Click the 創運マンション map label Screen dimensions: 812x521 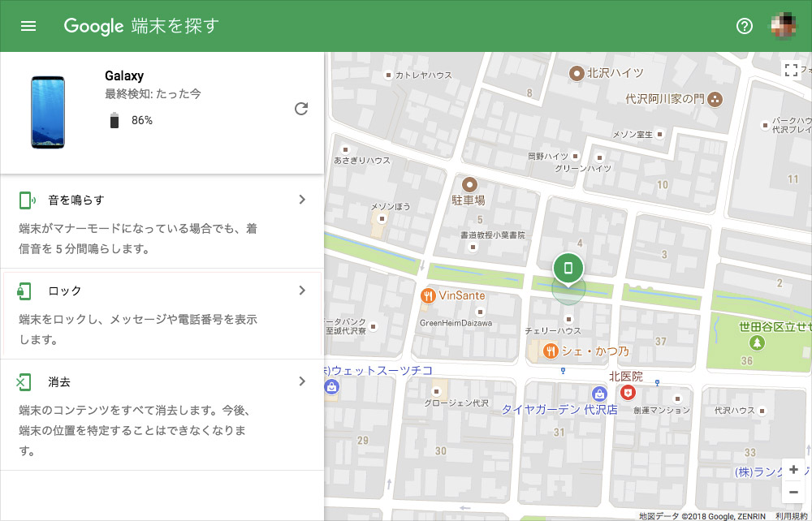(662, 410)
